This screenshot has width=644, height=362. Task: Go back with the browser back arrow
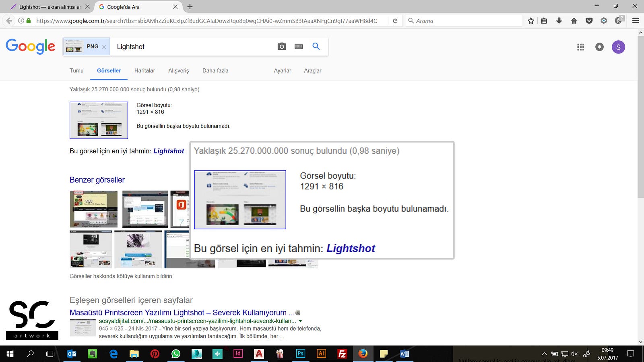[x=9, y=21]
